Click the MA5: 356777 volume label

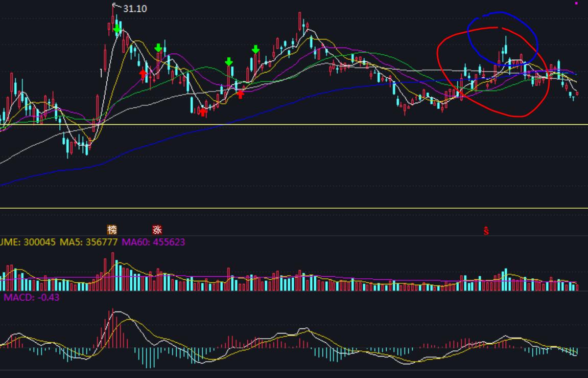[88, 242]
